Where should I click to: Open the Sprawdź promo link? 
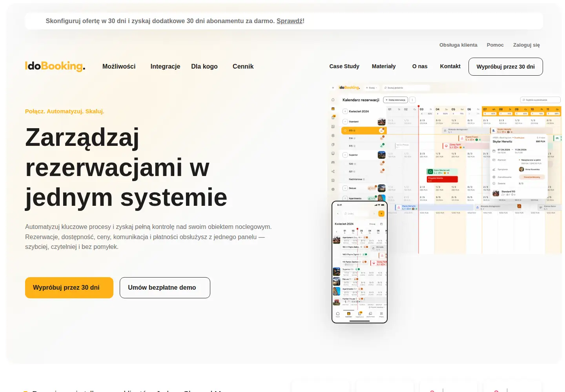click(290, 21)
